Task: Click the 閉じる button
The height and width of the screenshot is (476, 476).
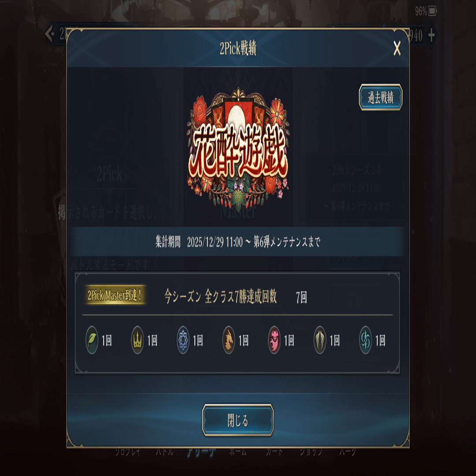Action: 238,420
